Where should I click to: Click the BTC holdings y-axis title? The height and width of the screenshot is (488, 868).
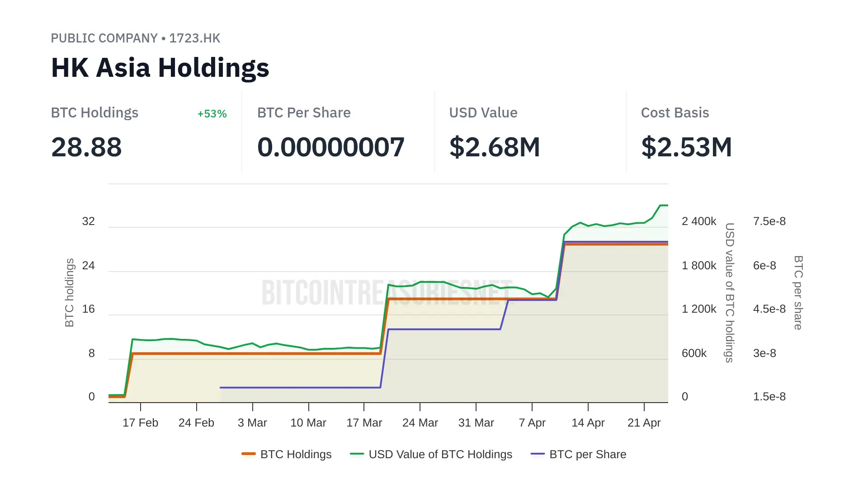(x=69, y=292)
